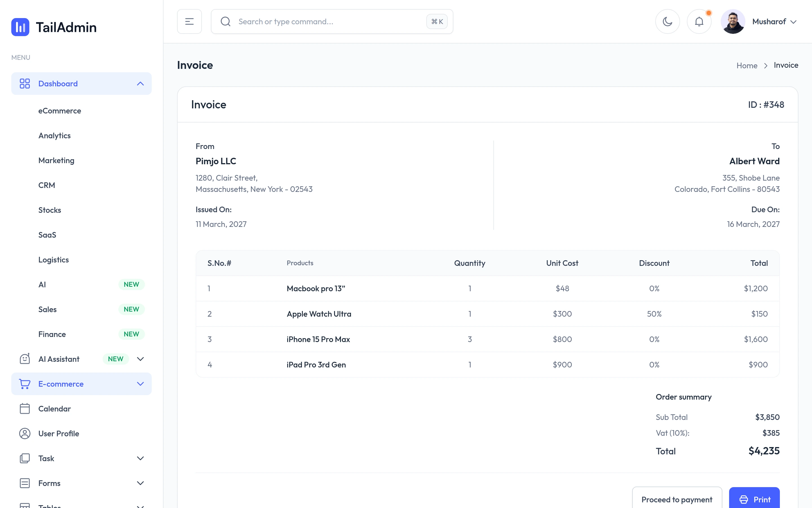This screenshot has width=812, height=508.
Task: Click the Dashboard grid icon
Action: 25,83
